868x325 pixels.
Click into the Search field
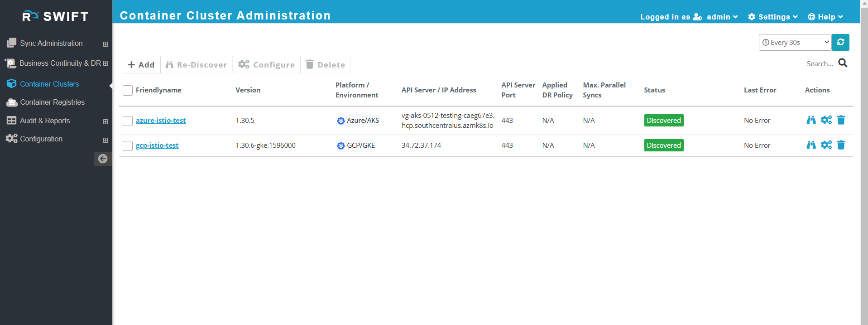(820, 63)
